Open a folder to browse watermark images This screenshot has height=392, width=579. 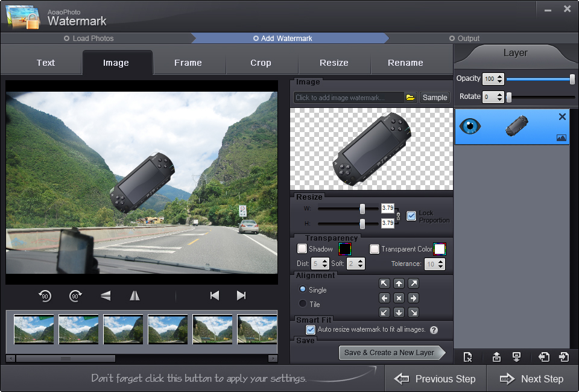[411, 96]
